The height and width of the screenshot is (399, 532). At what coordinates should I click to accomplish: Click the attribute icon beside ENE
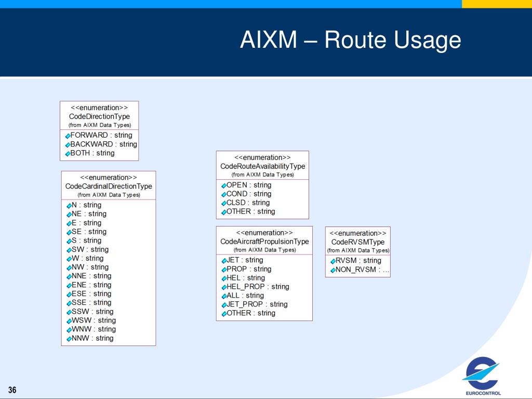tap(69, 286)
